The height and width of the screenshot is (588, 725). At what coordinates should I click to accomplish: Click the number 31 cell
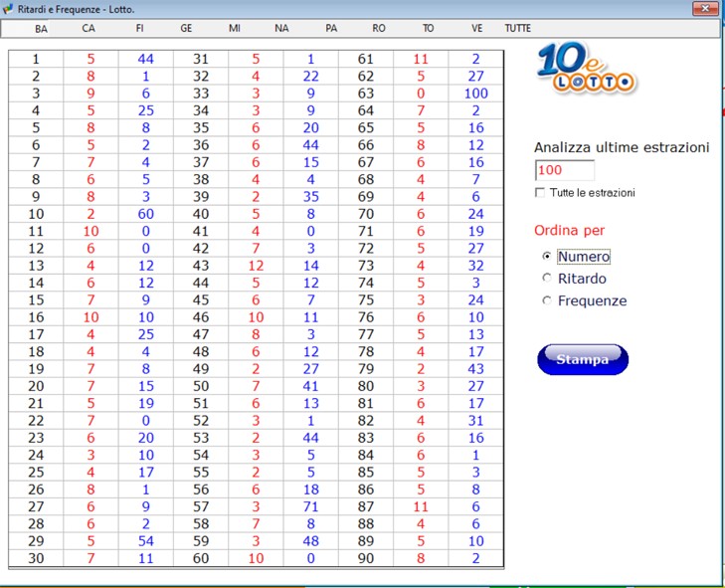click(x=201, y=60)
